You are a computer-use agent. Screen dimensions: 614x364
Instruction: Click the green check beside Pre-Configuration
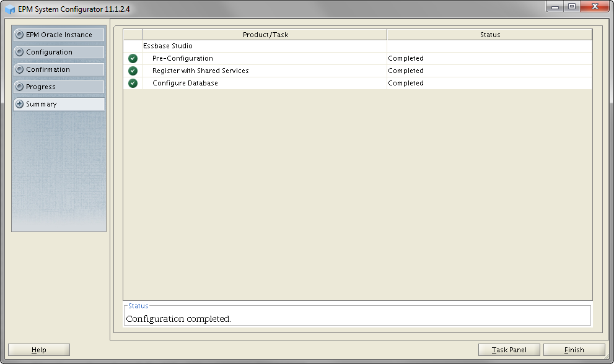click(133, 58)
